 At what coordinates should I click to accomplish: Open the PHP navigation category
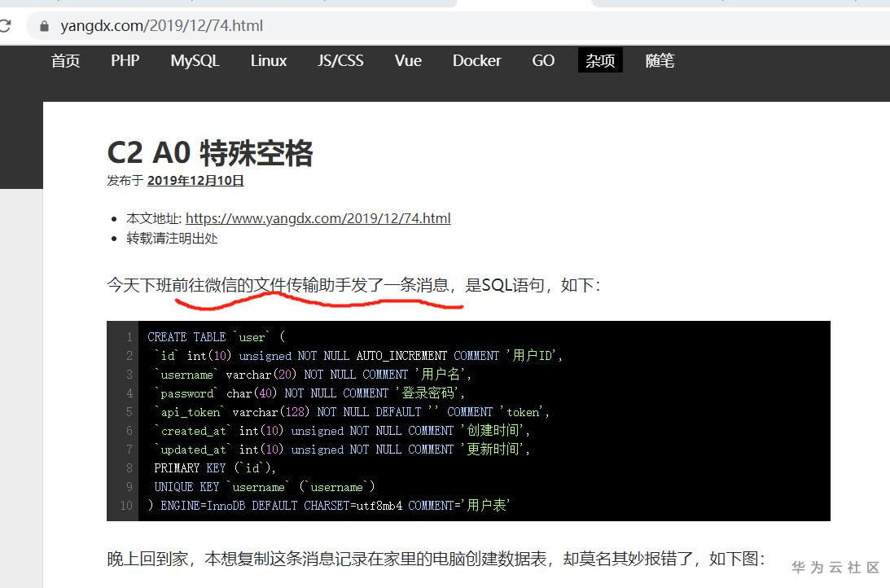(x=125, y=60)
